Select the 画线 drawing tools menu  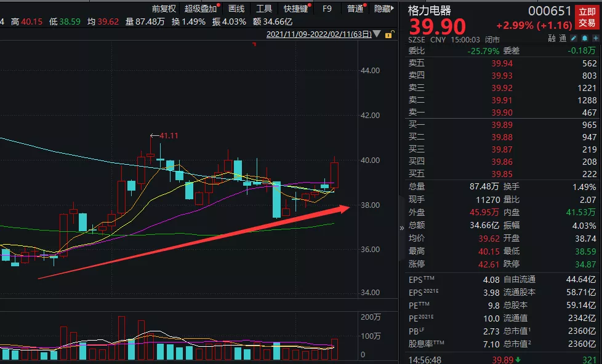pos(236,9)
